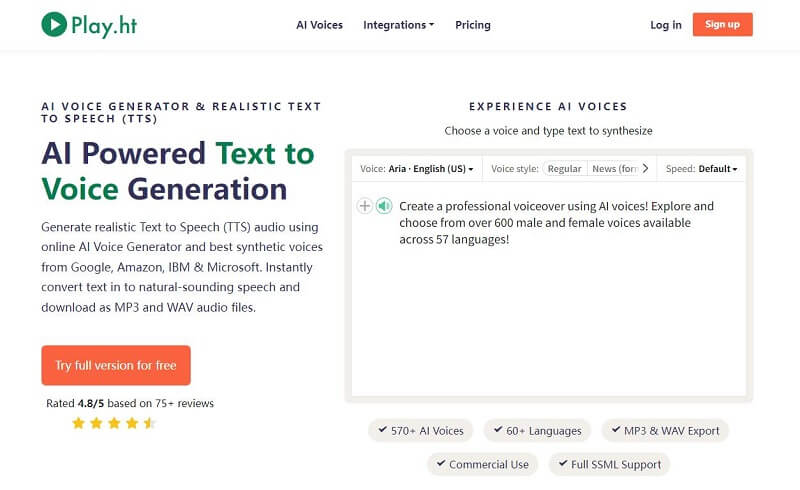Click the Sign up button
Image resolution: width=800 pixels, height=490 pixels.
click(722, 24)
